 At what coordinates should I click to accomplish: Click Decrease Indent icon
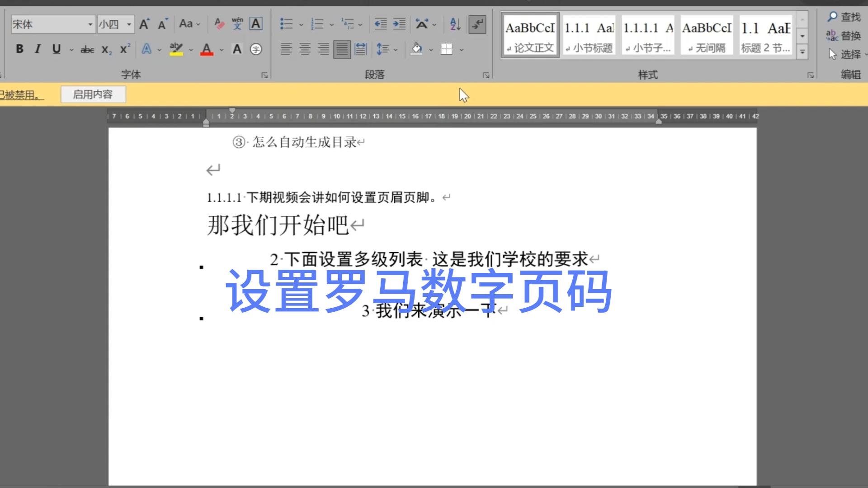pyautogui.click(x=381, y=24)
